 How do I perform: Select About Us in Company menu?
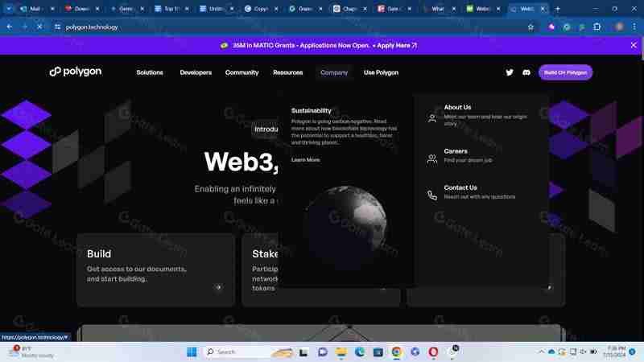(457, 107)
